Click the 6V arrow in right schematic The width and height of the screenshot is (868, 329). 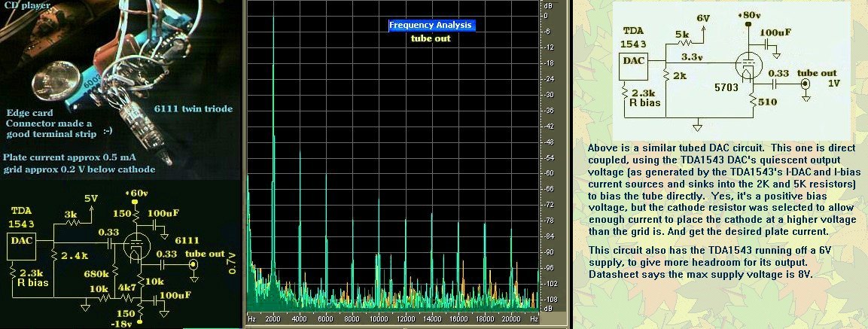pos(703,31)
